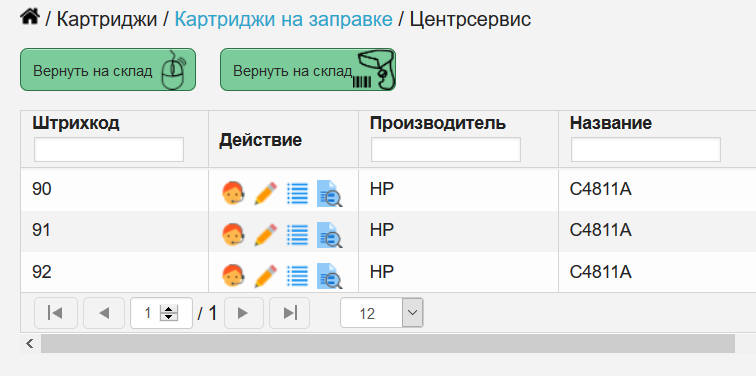Select barcode cell 92
The image size is (756, 376).
tap(115, 272)
